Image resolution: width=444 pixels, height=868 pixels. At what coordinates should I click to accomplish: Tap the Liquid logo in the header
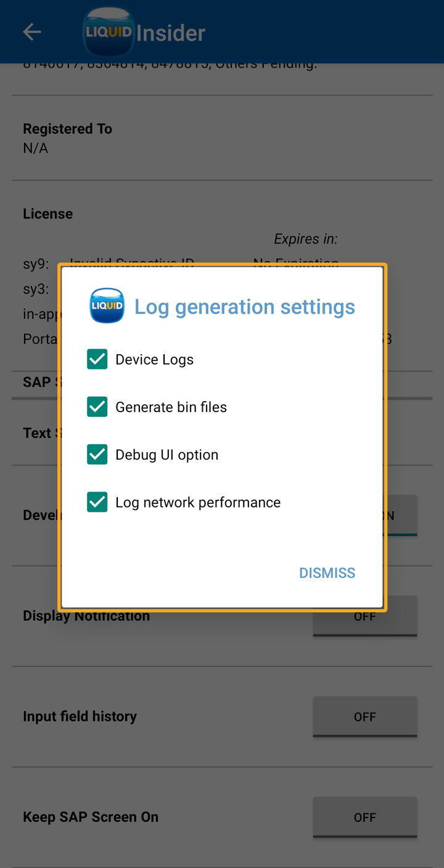point(109,32)
